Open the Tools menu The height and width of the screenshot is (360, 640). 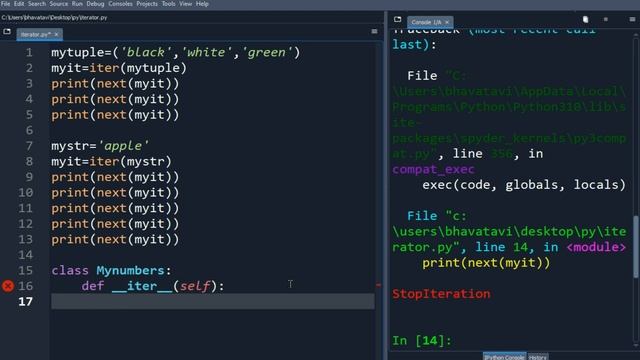pos(169,4)
